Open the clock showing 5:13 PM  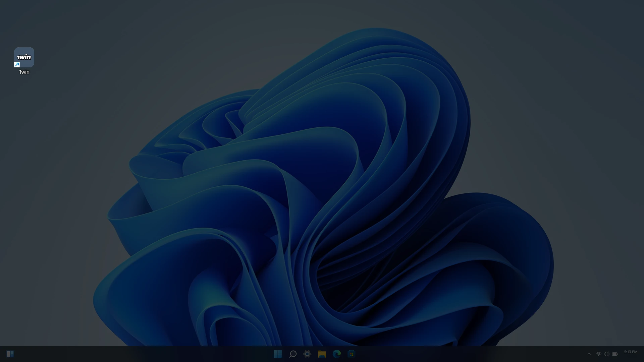[x=631, y=352]
